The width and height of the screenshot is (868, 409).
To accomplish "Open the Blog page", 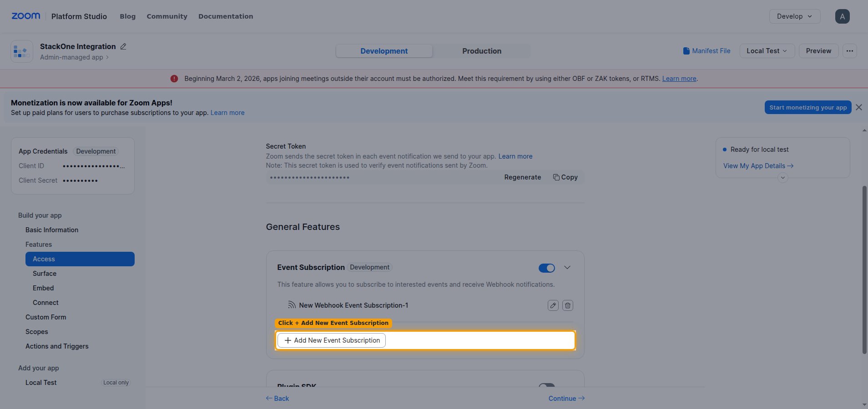I will pyautogui.click(x=127, y=16).
